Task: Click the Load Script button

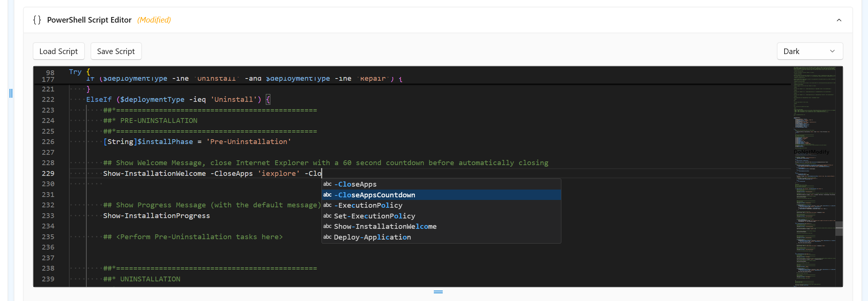Action: [59, 51]
